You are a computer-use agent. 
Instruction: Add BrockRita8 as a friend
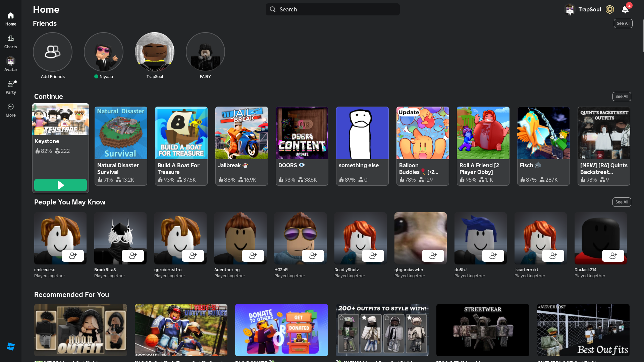[x=133, y=256]
